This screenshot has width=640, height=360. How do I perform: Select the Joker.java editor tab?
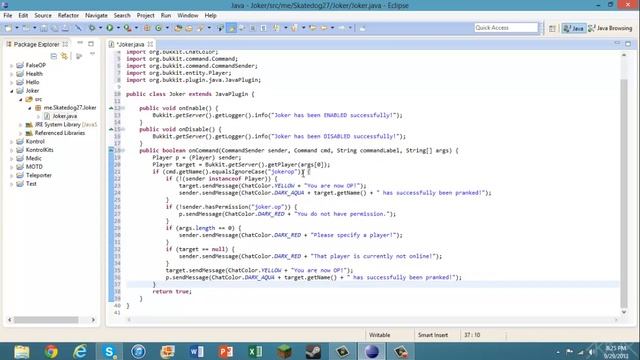click(130, 44)
